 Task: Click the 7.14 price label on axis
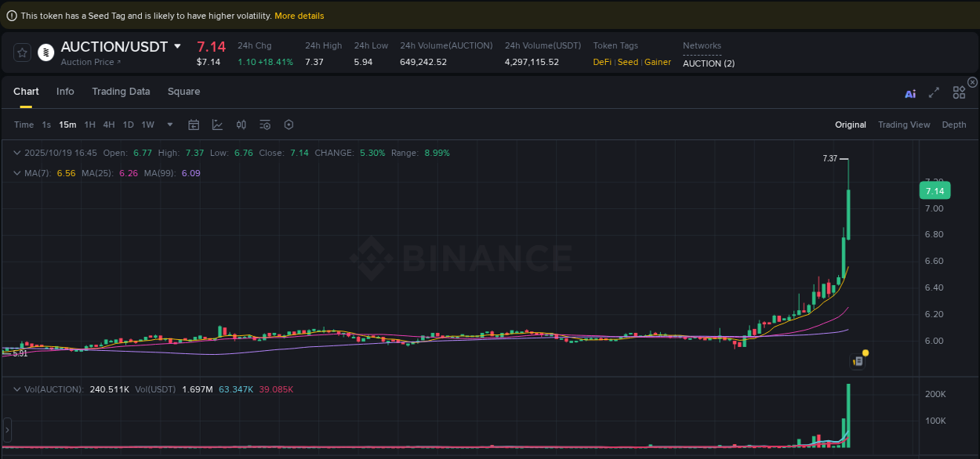click(935, 190)
